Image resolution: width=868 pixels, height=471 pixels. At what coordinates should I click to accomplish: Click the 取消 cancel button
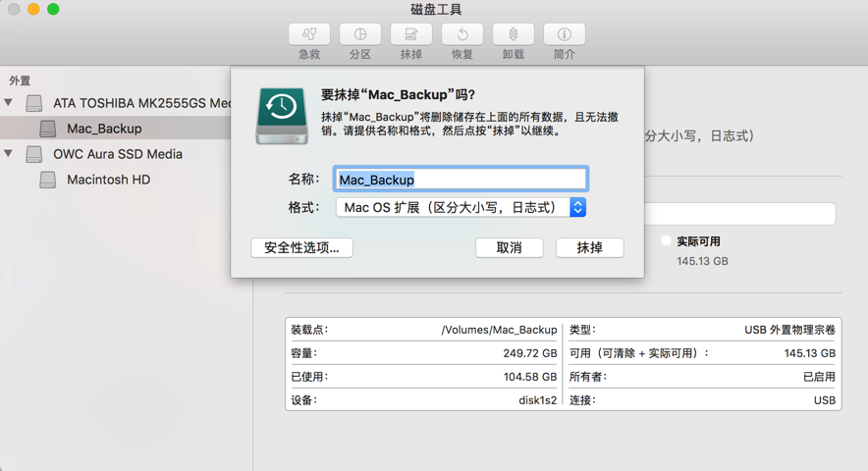tap(510, 247)
